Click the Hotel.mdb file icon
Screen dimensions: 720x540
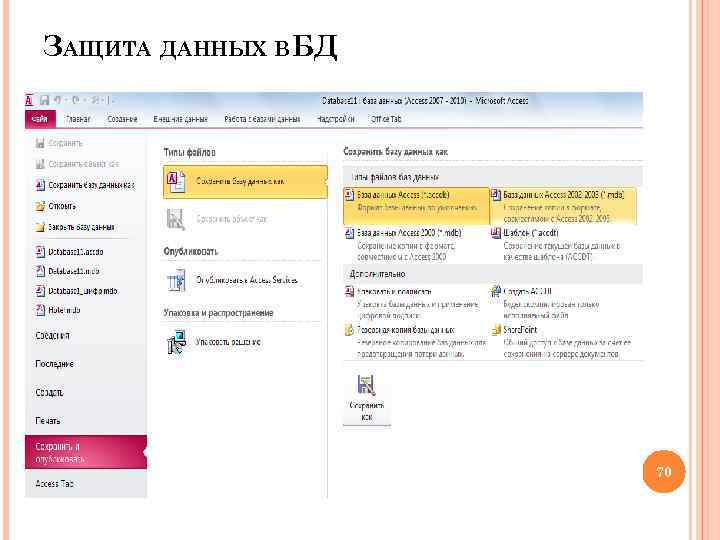tap(40, 310)
